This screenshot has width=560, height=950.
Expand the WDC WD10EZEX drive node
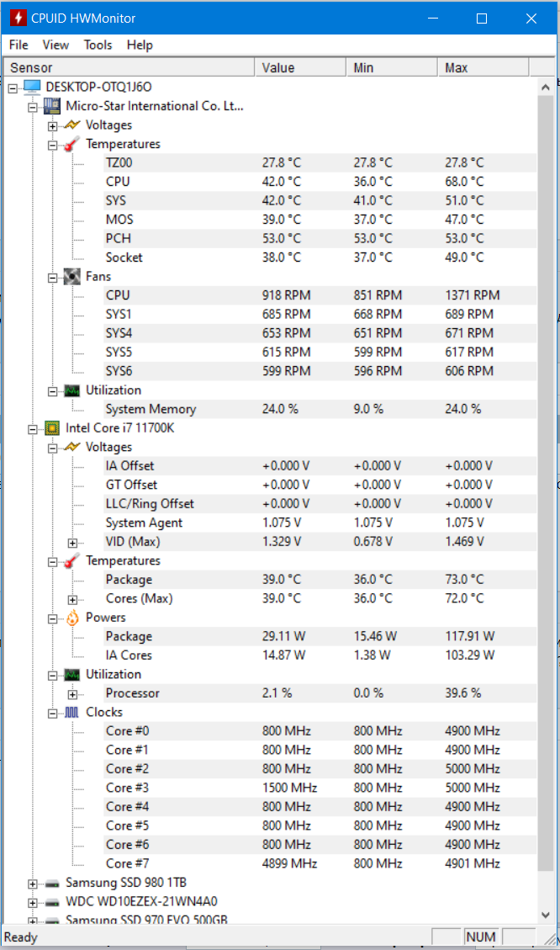click(x=32, y=902)
